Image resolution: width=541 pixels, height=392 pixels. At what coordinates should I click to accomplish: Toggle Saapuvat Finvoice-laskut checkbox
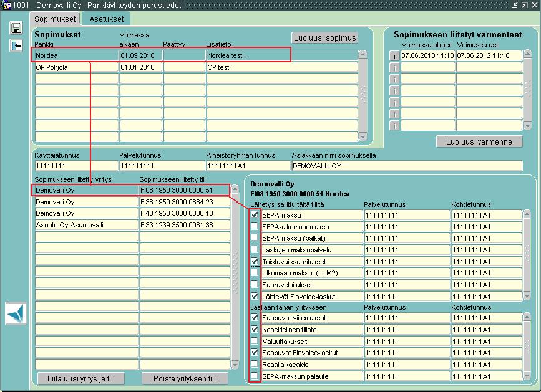point(255,352)
